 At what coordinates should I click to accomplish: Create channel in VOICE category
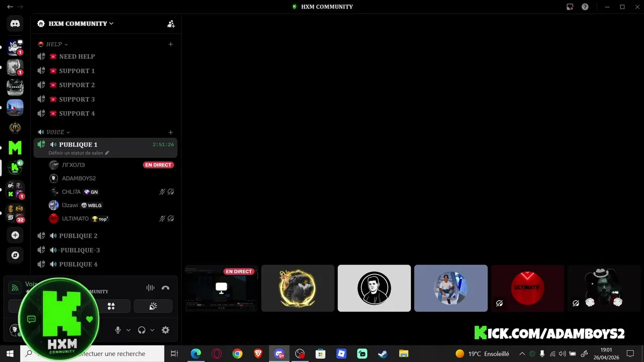click(171, 132)
